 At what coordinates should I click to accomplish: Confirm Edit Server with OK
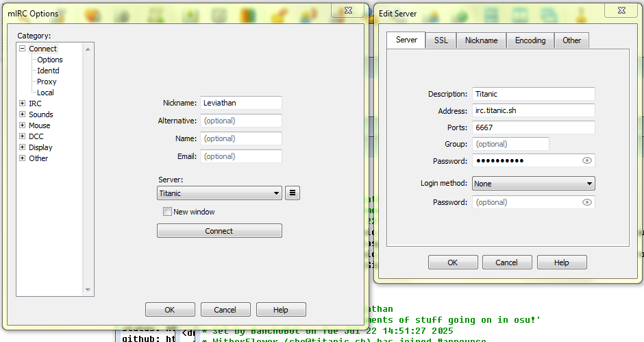click(x=453, y=262)
